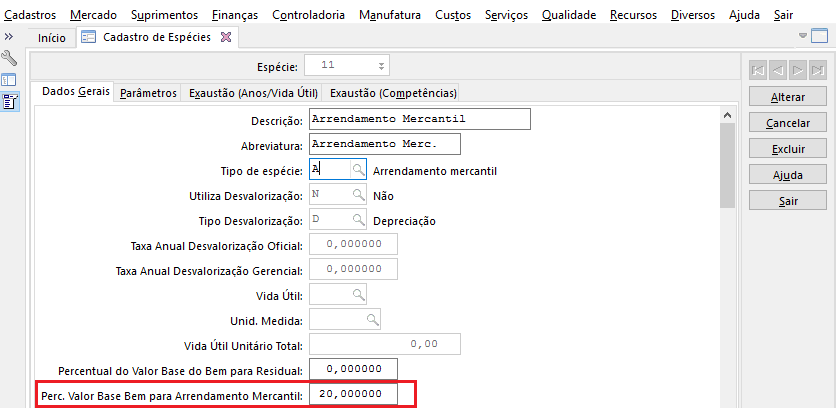Click the magnifier lookup for Tipo de espécie

(x=358, y=170)
